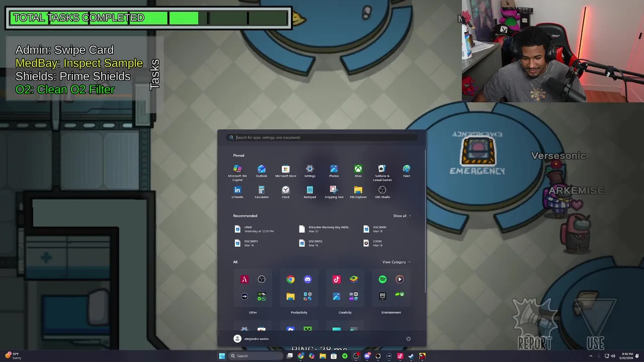Open recommended video C0090
Image resolution: width=644 pixels, height=362 pixels.
click(x=373, y=243)
